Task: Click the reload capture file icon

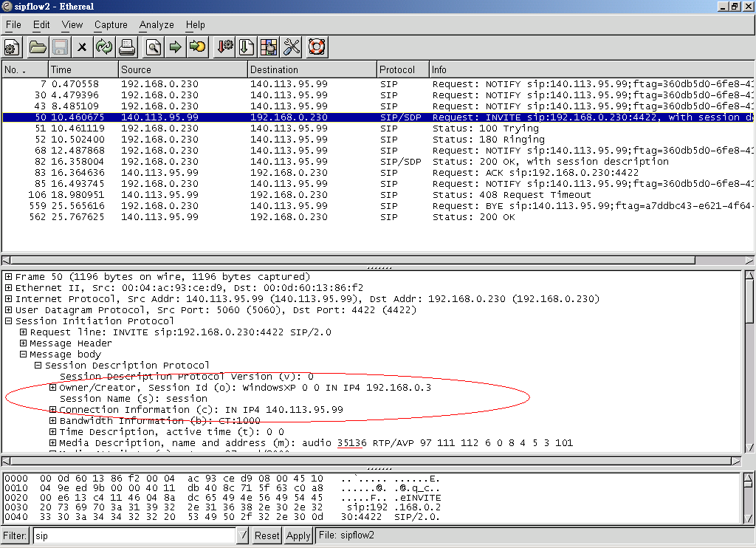Action: click(104, 47)
